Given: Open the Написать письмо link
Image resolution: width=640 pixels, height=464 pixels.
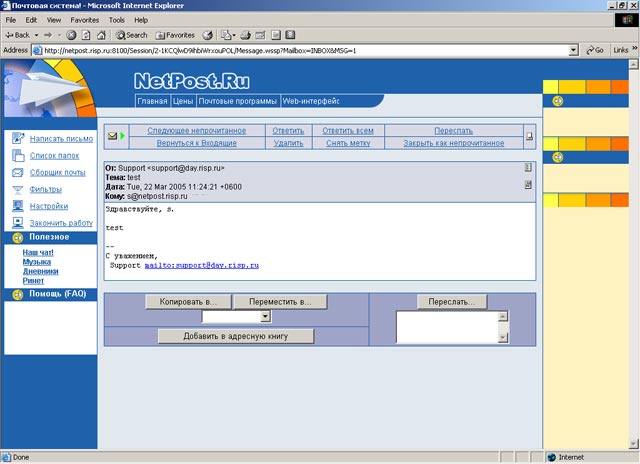Looking at the screenshot, I should 61,139.
